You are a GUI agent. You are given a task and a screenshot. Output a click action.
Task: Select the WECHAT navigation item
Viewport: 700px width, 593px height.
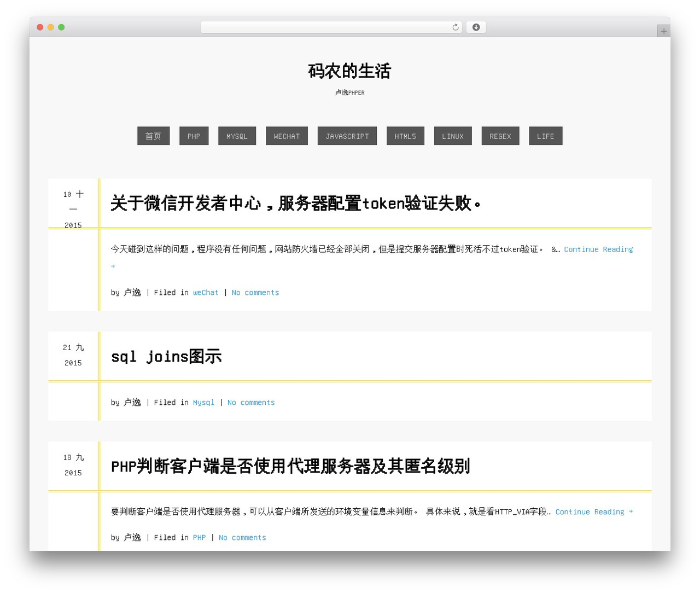click(x=287, y=136)
